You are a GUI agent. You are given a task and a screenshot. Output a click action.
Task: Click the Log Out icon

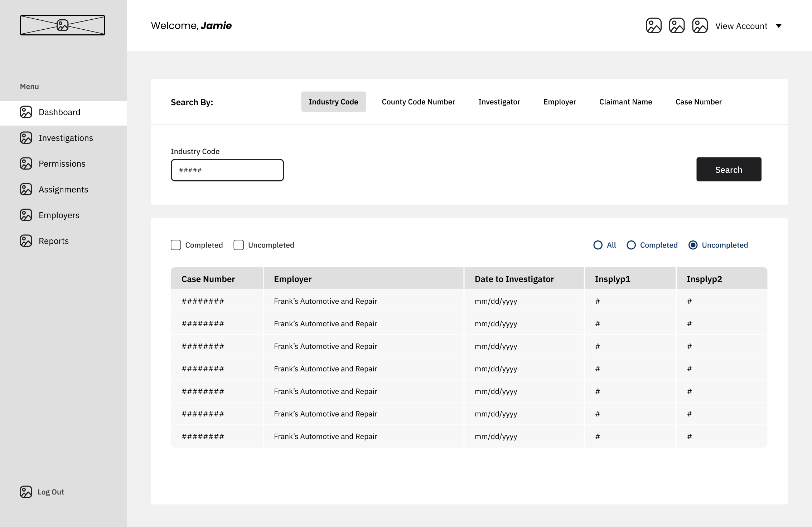point(26,492)
